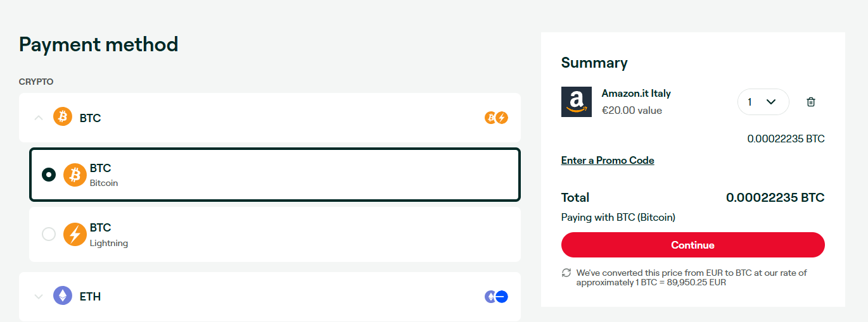
Task: Remove the Amazon.it item with the trash icon
Action: click(810, 102)
